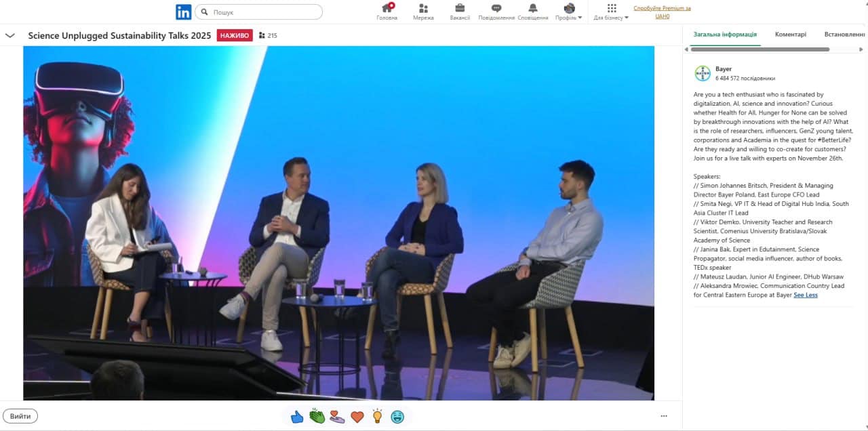Screen dimensions: 868x431
Task: Switch to the Коментарі tab
Action: (x=791, y=35)
